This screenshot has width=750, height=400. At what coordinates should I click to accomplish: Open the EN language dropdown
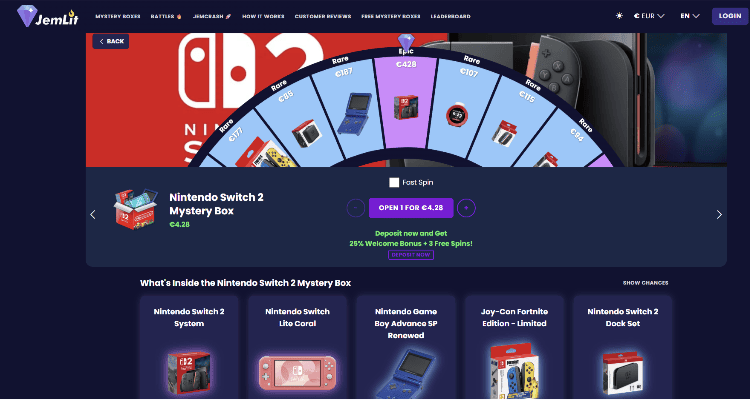pyautogui.click(x=690, y=16)
